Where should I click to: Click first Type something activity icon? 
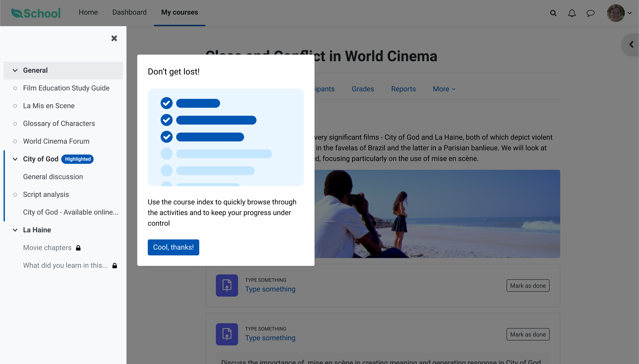pos(227,286)
